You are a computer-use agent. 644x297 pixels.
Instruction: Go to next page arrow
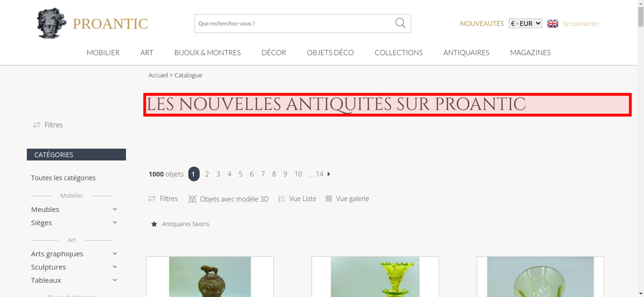pos(329,174)
